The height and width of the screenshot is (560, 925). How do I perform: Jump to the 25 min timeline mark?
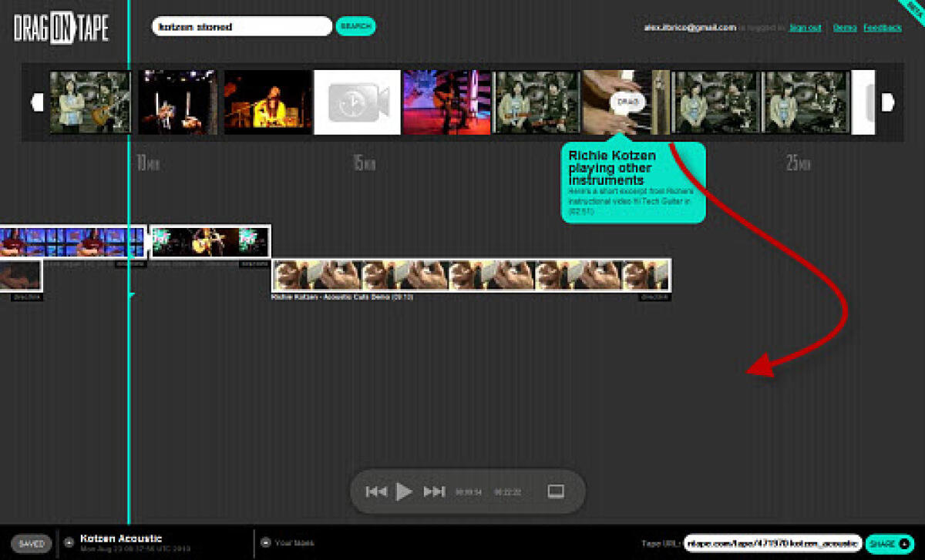[x=798, y=163]
